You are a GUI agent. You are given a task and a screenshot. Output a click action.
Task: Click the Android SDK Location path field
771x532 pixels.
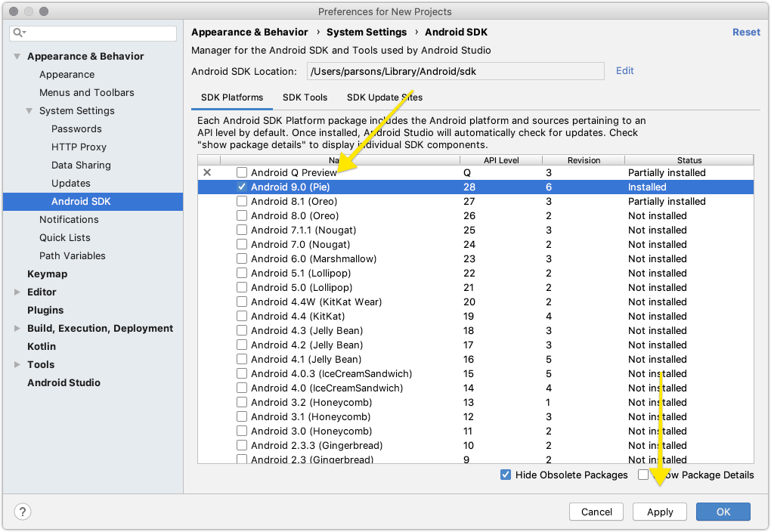[x=455, y=71]
